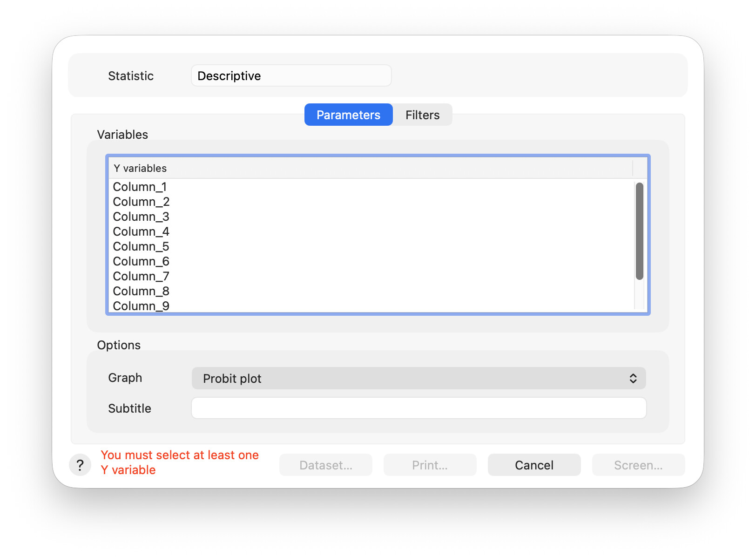Switch to the Filters tab

(422, 115)
